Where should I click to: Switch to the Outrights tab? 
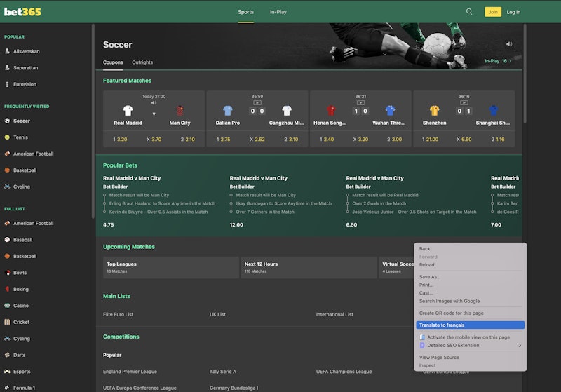(142, 62)
